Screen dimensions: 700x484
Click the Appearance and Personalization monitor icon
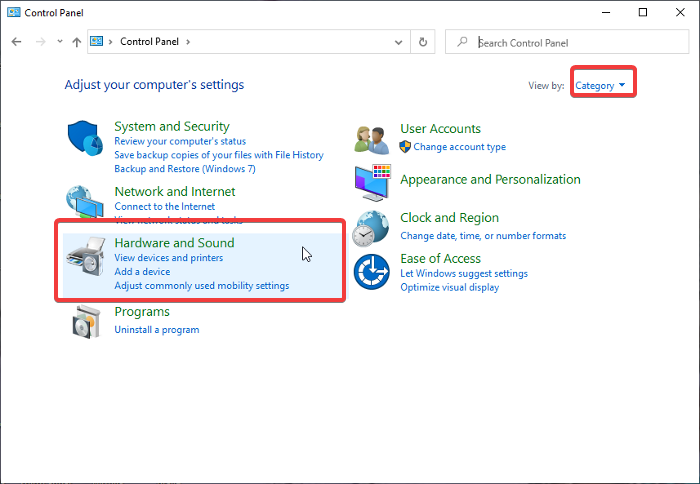point(372,181)
